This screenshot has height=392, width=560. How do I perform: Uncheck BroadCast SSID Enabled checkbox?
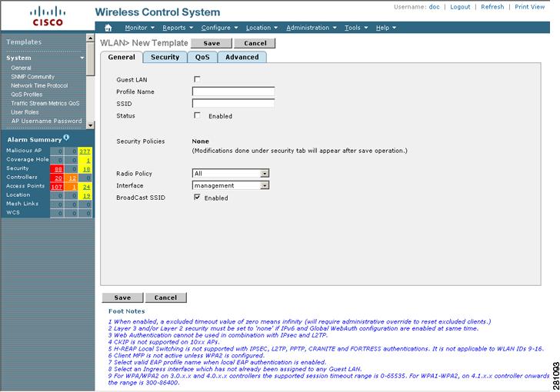197,197
